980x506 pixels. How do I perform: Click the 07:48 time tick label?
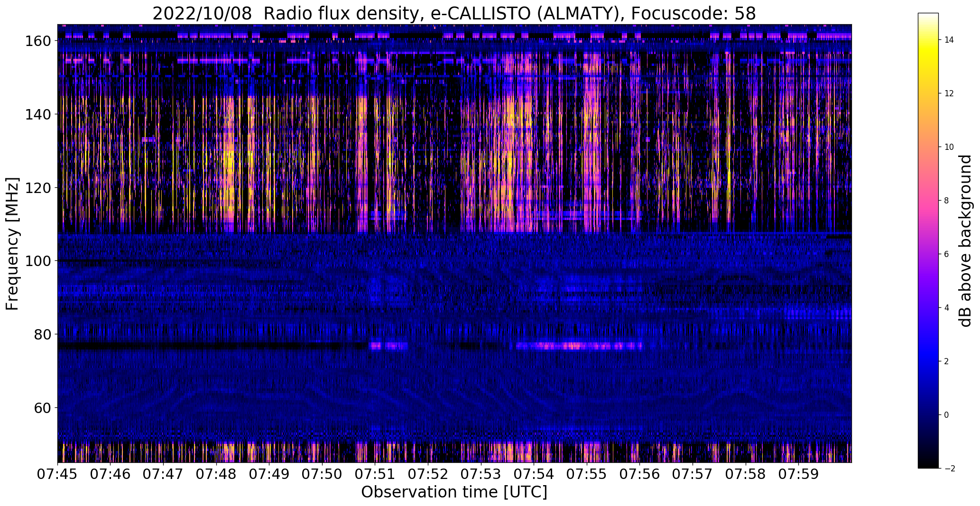coord(216,474)
